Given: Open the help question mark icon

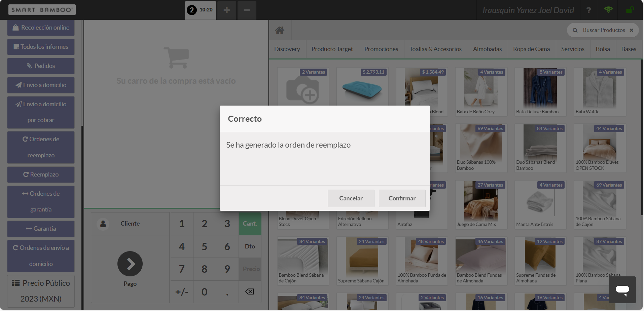Looking at the screenshot, I should [x=588, y=10].
